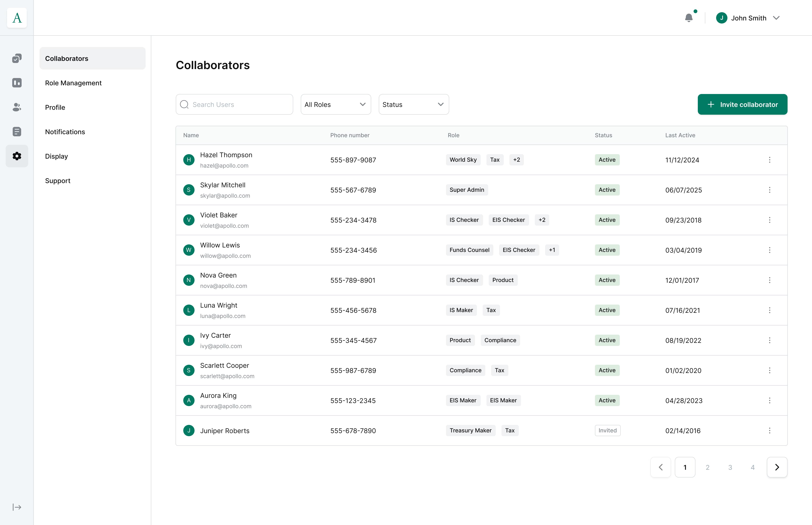Screen dimensions: 812x525
Task: Open the Status filter dropdown
Action: tap(413, 104)
